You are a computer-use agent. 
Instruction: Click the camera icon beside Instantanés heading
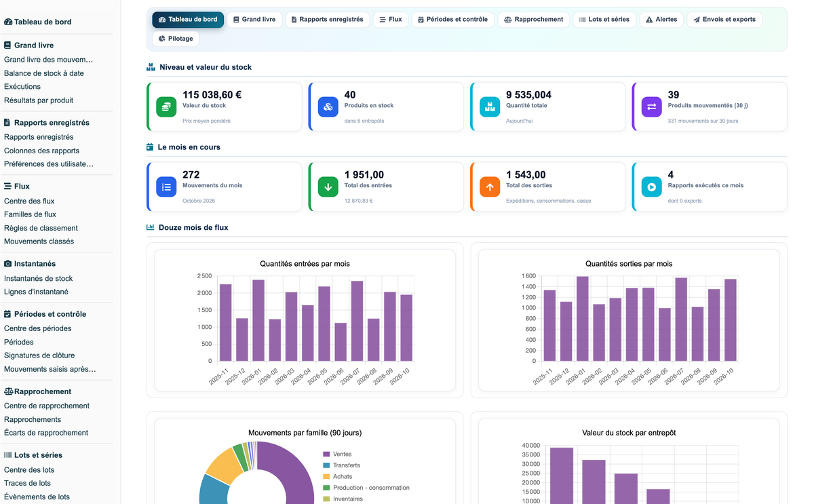(8, 263)
